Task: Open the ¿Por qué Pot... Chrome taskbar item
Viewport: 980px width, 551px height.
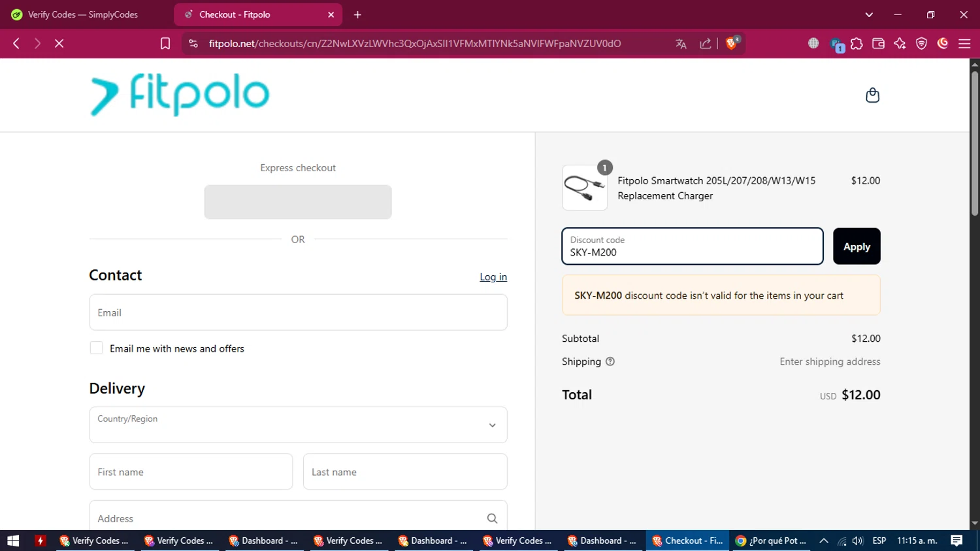Action: point(771,541)
